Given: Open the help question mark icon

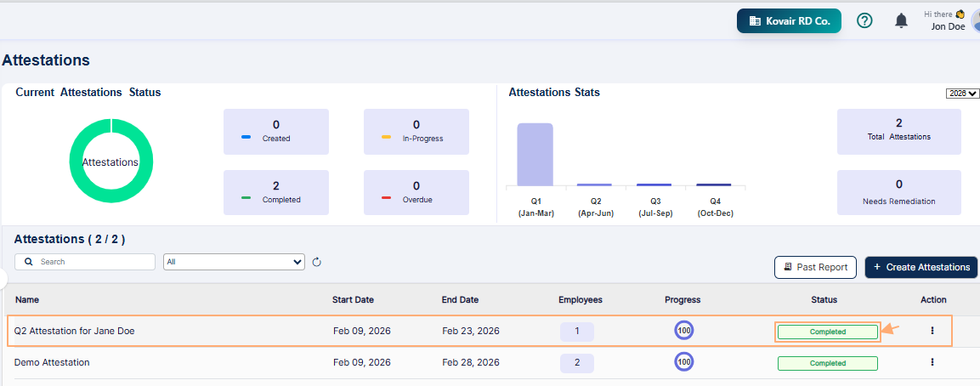Looking at the screenshot, I should click(x=864, y=20).
